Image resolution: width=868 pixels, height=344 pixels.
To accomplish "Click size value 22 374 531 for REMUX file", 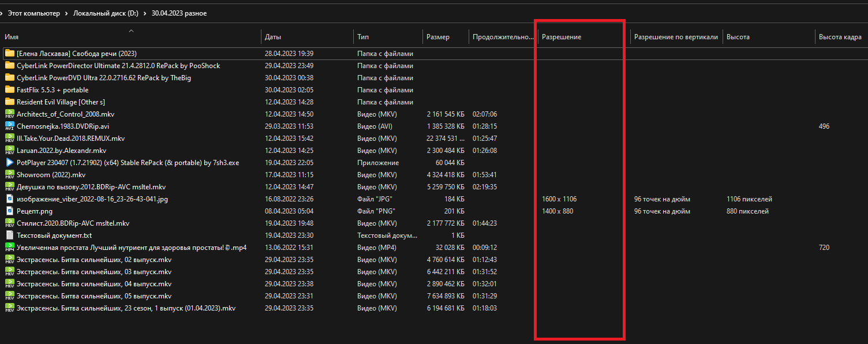I will tap(446, 138).
